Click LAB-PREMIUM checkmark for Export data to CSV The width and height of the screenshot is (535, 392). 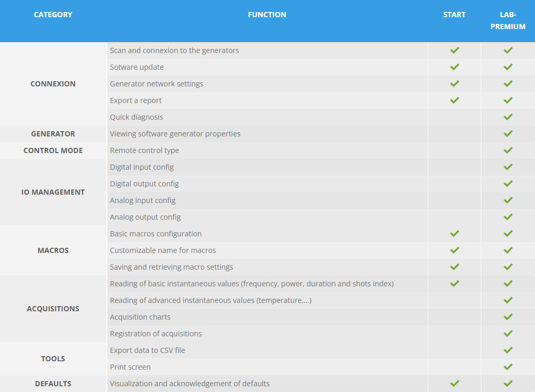pyautogui.click(x=508, y=350)
